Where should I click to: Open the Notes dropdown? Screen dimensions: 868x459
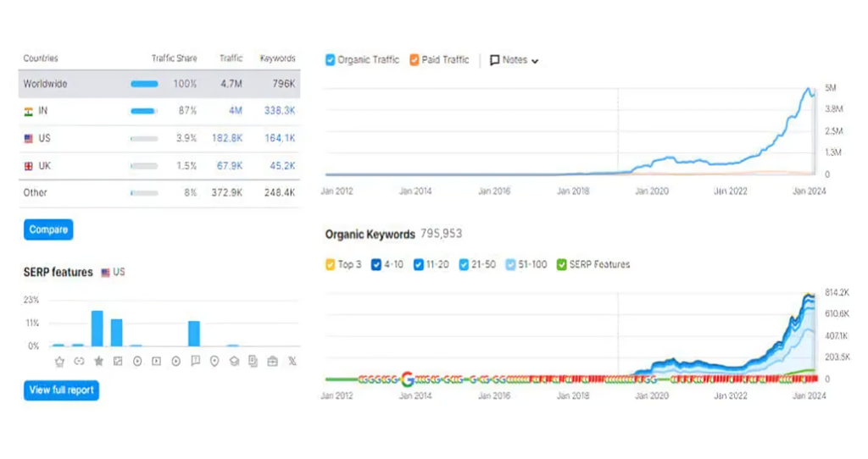[x=515, y=60]
